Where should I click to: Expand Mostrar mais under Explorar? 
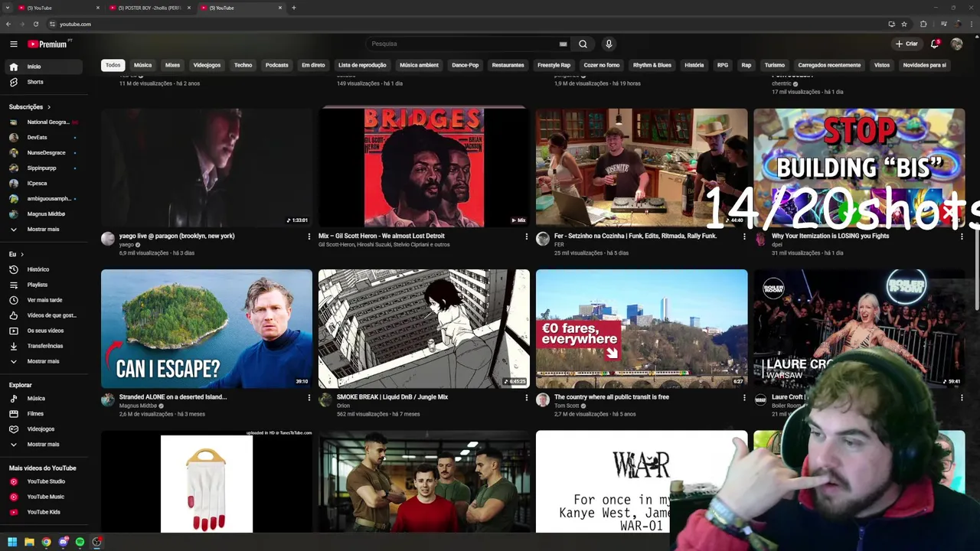point(44,444)
